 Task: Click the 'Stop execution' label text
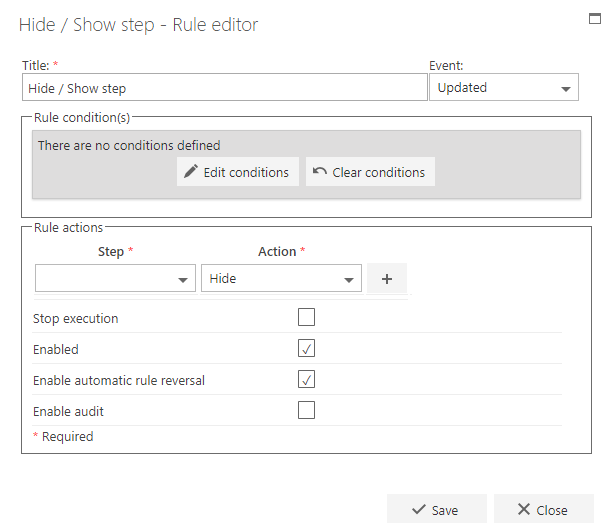(75, 318)
